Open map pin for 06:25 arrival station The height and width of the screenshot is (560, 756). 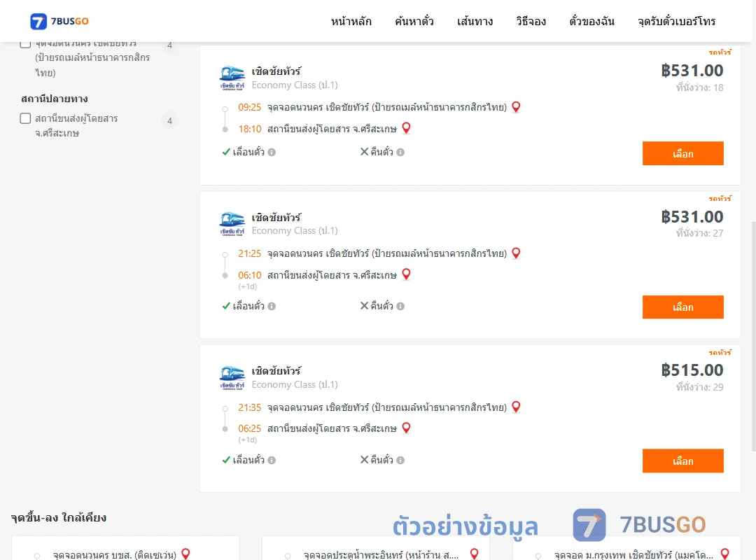coord(407,428)
